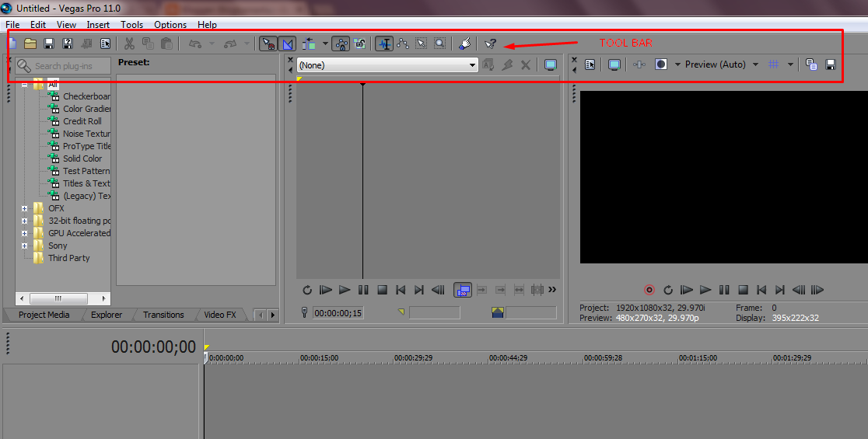Image resolution: width=868 pixels, height=439 pixels.
Task: Open the Tools menu
Action: point(131,24)
